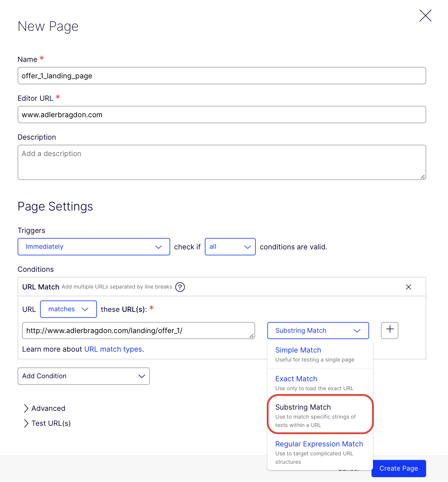Open the 'matches' dropdown
Image resolution: width=448 pixels, height=482 pixels.
tap(68, 309)
